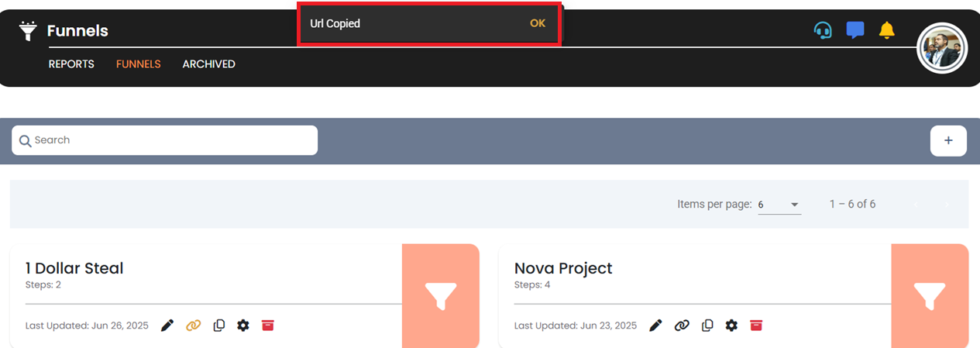Expand the Items per page dropdown
This screenshot has height=348, width=980.
tap(779, 205)
